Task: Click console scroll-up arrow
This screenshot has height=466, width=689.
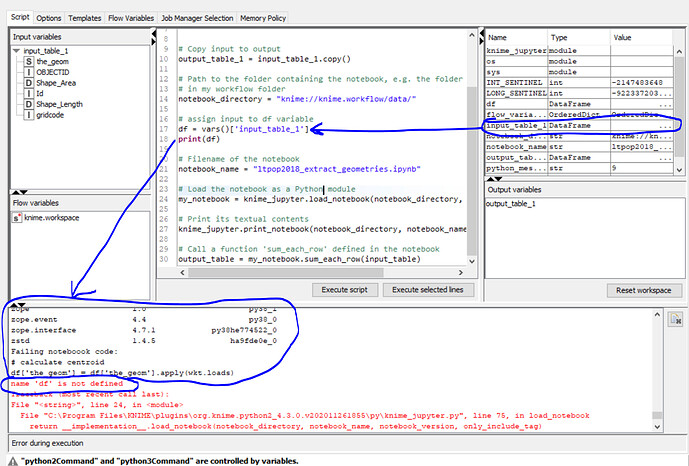Action: 657,314
